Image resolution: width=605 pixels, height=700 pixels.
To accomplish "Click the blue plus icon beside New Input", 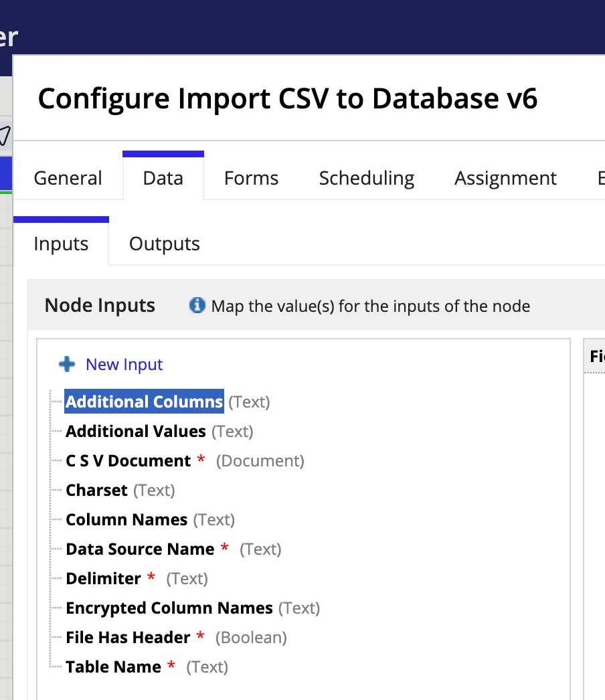I will tap(67, 364).
